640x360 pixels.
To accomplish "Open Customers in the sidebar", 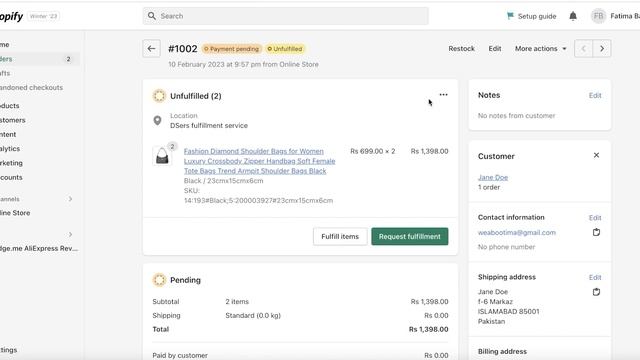I will [13, 120].
